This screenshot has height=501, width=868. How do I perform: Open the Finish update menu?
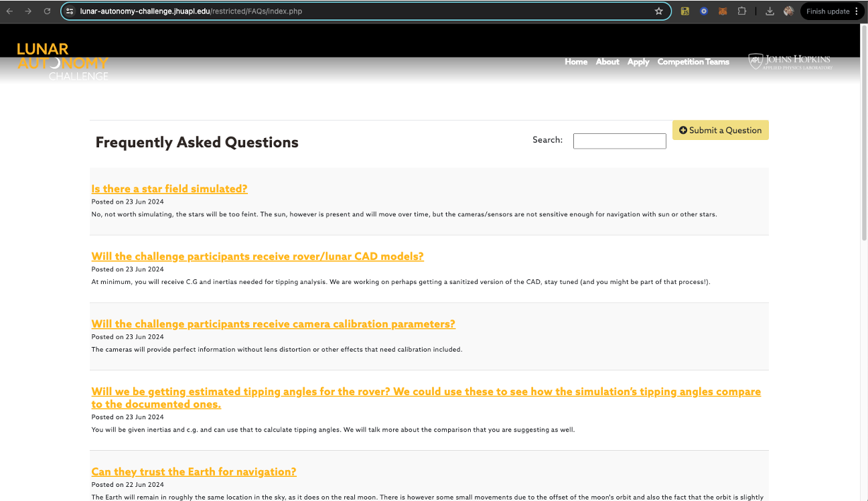[x=833, y=11]
